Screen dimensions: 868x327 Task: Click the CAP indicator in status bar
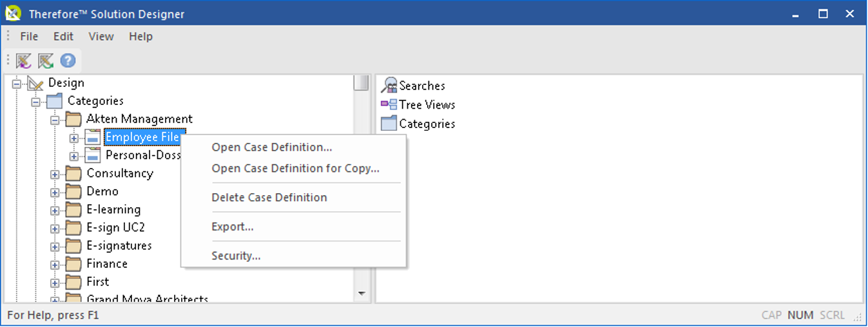pos(771,315)
